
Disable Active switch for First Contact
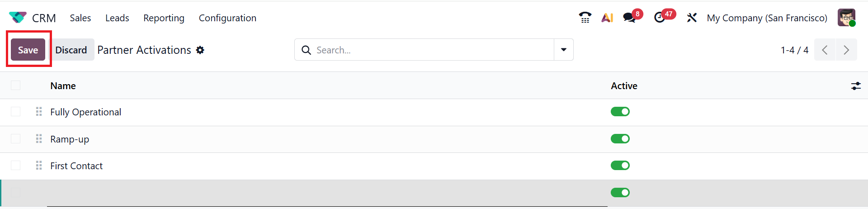click(x=620, y=166)
